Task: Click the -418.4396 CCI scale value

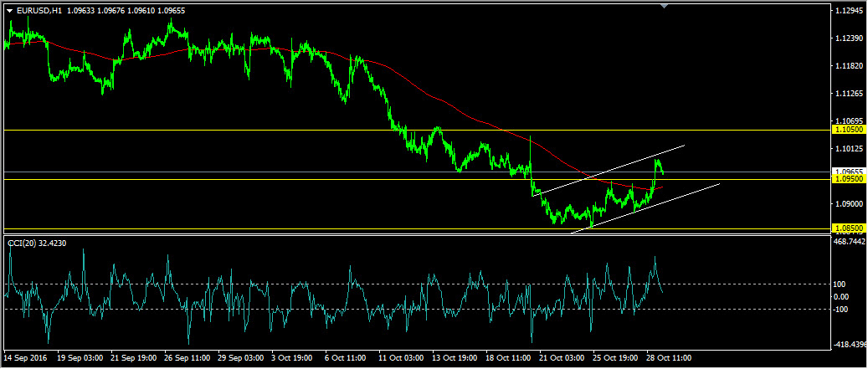Action: 851,344
